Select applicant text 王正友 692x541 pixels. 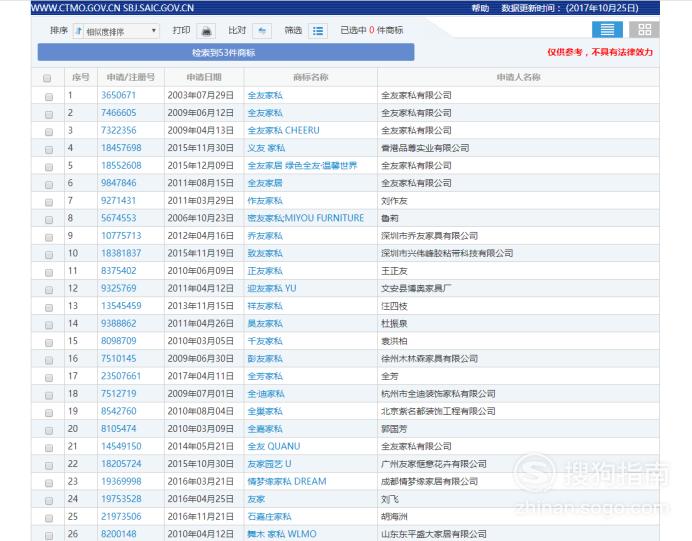pyautogui.click(x=394, y=271)
